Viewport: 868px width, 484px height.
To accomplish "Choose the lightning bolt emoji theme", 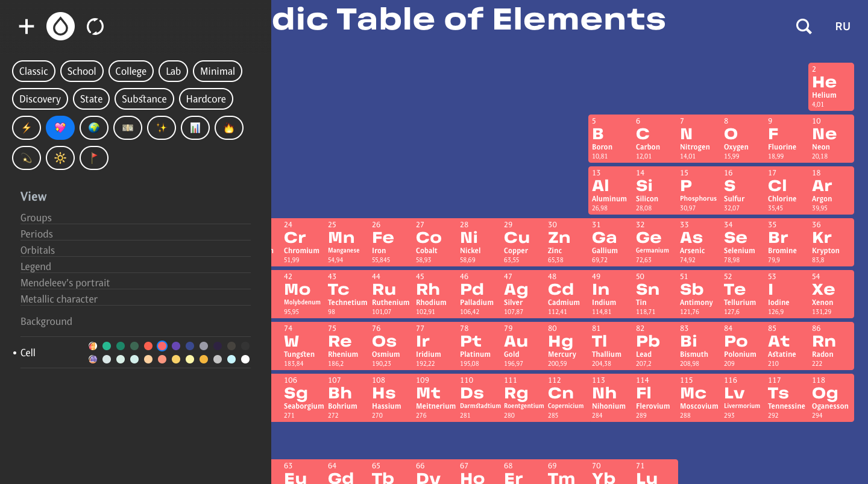I will (27, 128).
